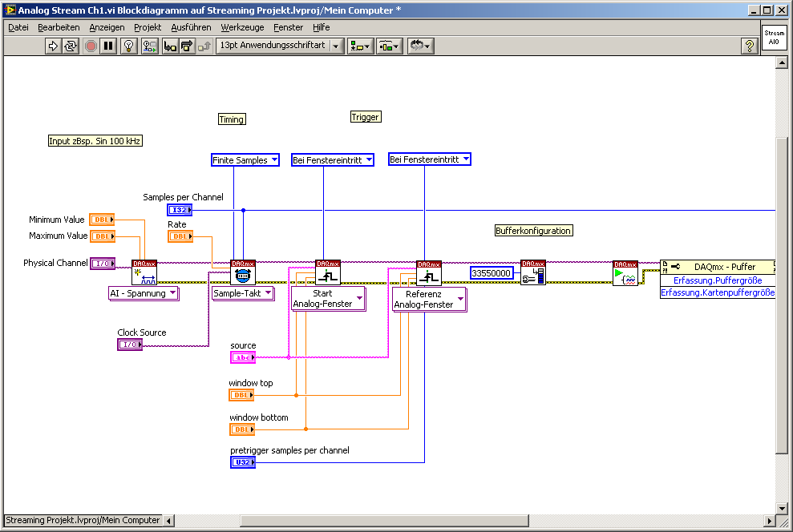
Task: Open the Start Analog-Fenster polymorphic selector
Action: 328,299
